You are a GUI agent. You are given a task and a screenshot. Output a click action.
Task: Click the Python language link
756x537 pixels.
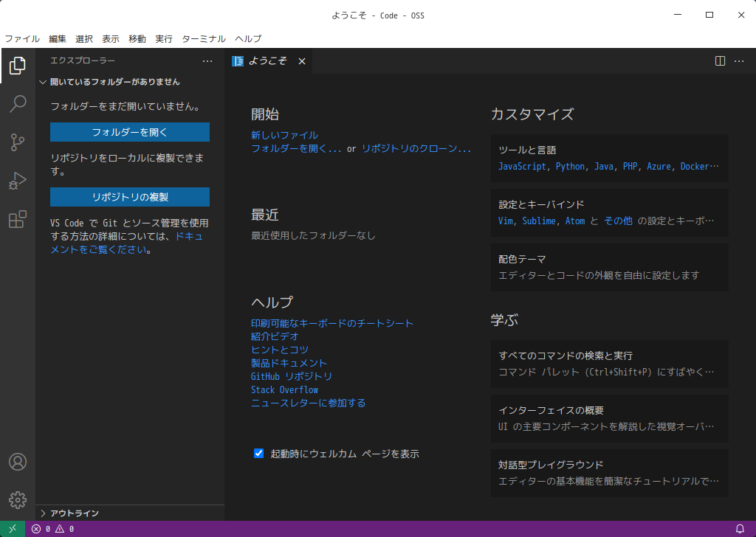570,167
